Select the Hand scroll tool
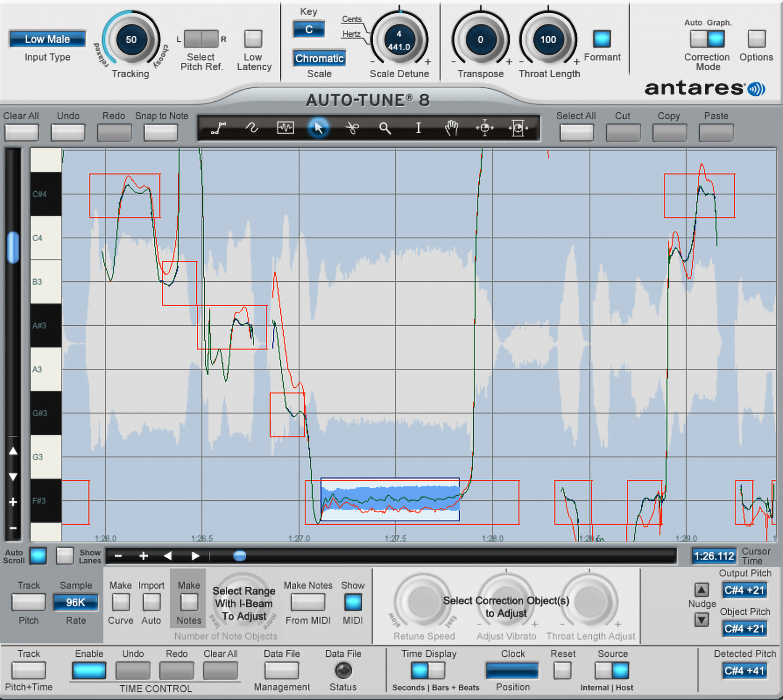783x700 pixels. click(x=451, y=128)
